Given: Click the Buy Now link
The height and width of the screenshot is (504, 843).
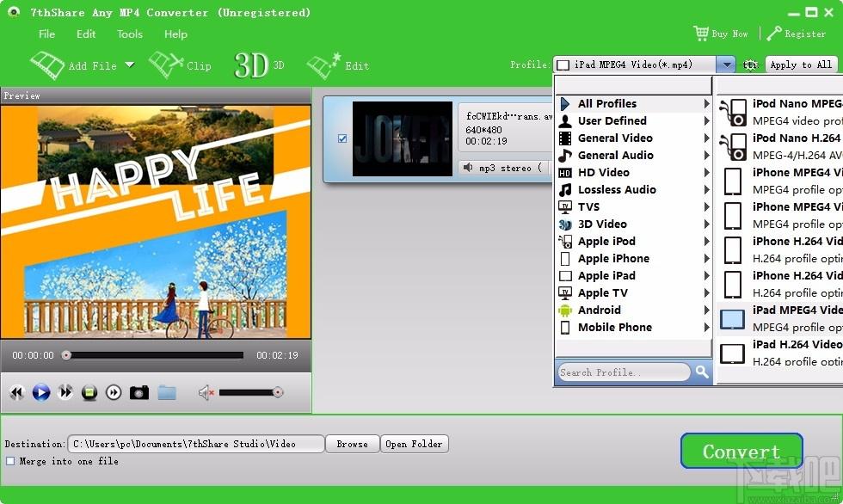Looking at the screenshot, I should pyautogui.click(x=729, y=34).
